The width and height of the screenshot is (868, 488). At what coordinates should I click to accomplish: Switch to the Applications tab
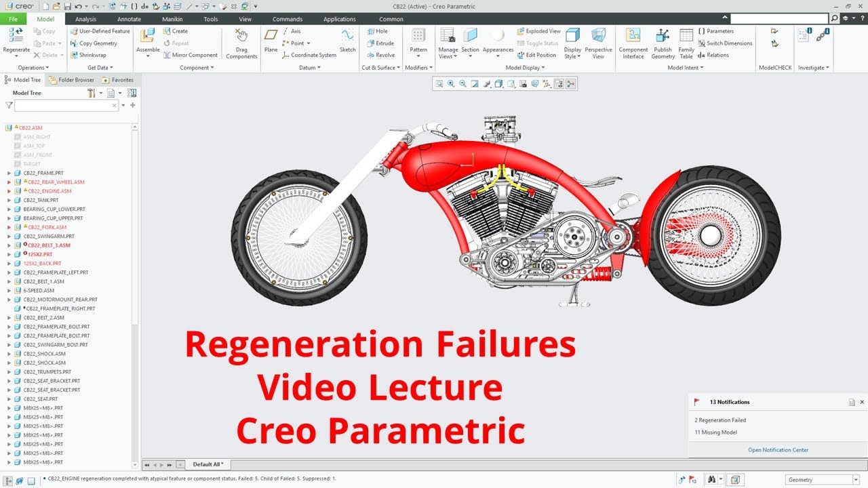pyautogui.click(x=339, y=19)
